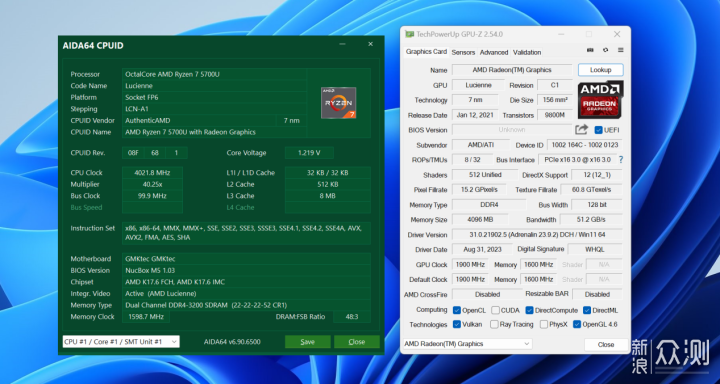Click the AMD CrossFire Disabled field

(x=487, y=294)
